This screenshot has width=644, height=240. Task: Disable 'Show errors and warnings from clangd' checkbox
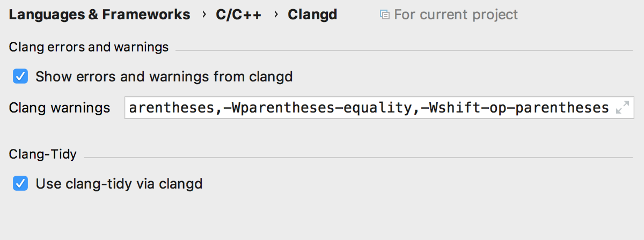click(20, 77)
